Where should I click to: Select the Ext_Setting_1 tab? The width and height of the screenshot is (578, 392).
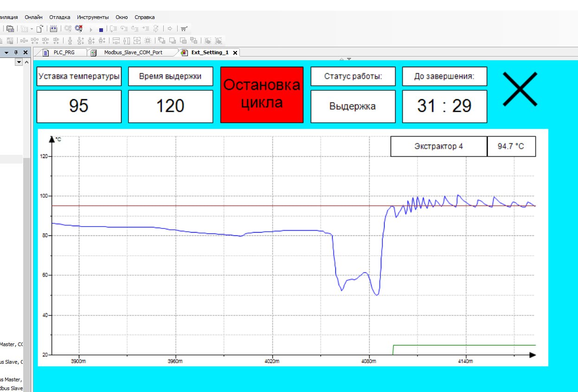click(210, 52)
